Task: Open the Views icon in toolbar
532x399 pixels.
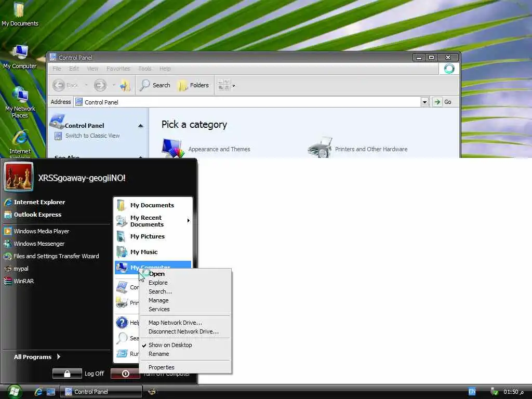Action: (x=223, y=85)
